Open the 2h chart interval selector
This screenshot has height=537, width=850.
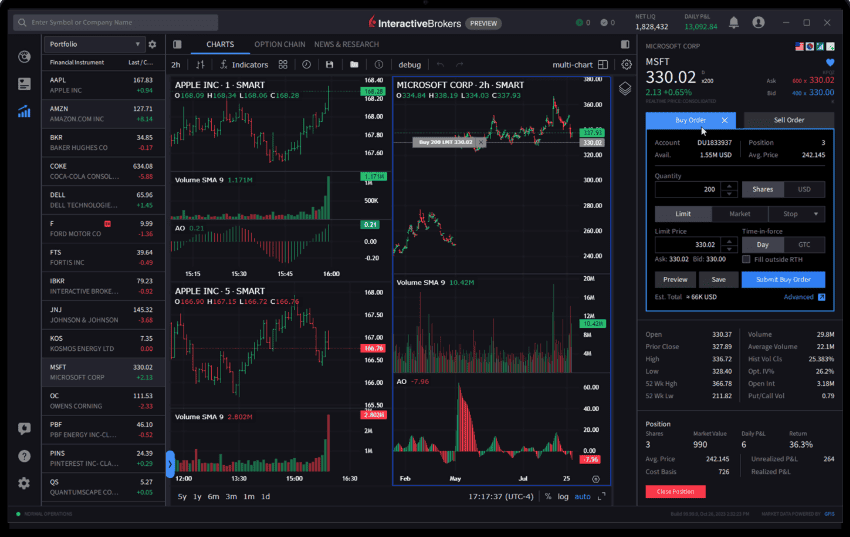[176, 64]
